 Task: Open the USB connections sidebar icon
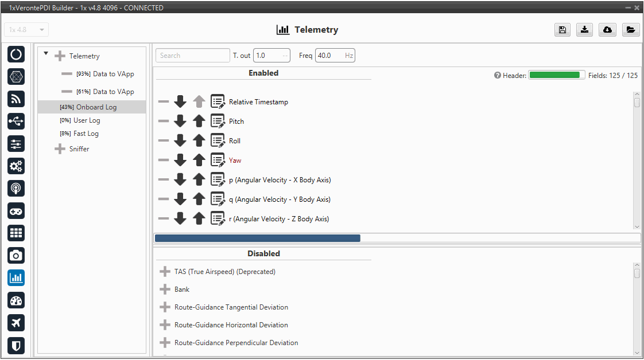coord(16,121)
